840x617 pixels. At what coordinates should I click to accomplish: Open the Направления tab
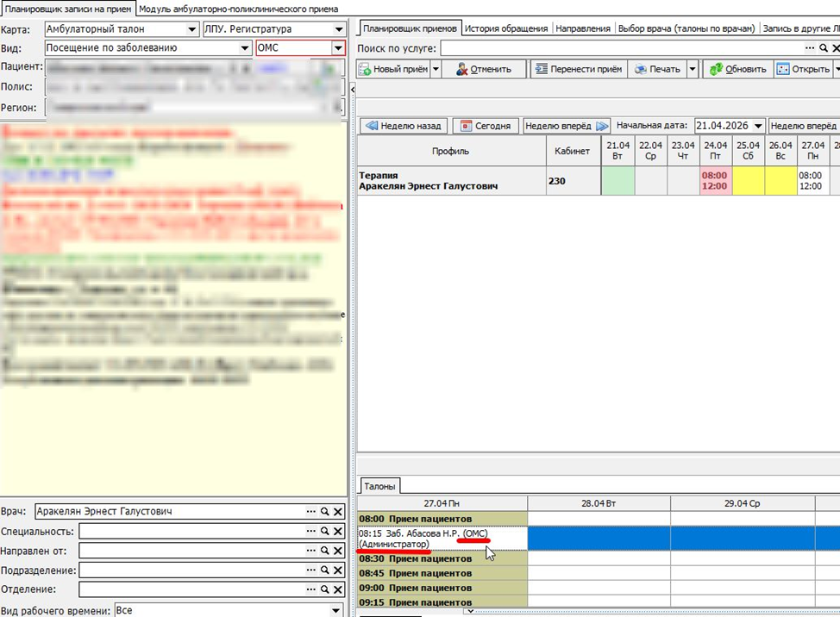coord(583,28)
